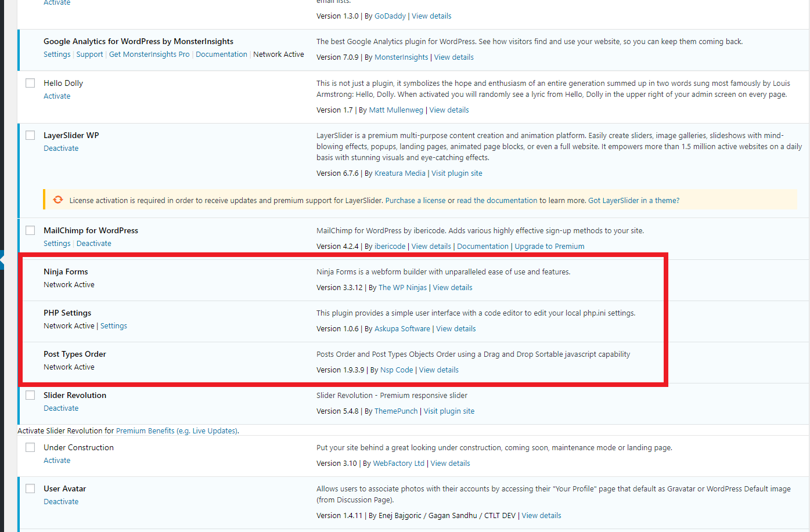Open MonsterInsights Support link
The image size is (810, 532).
tap(89, 54)
